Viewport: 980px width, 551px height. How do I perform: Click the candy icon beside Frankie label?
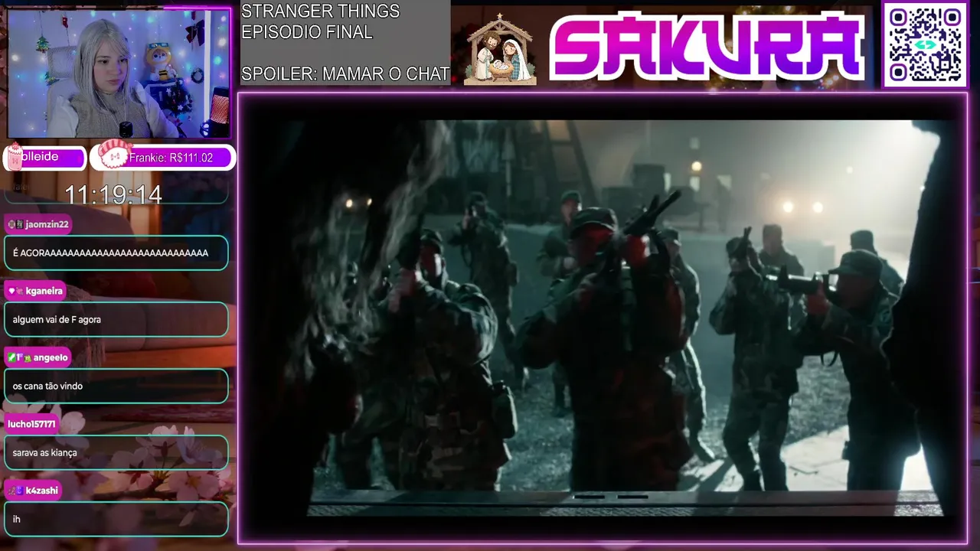(x=114, y=154)
